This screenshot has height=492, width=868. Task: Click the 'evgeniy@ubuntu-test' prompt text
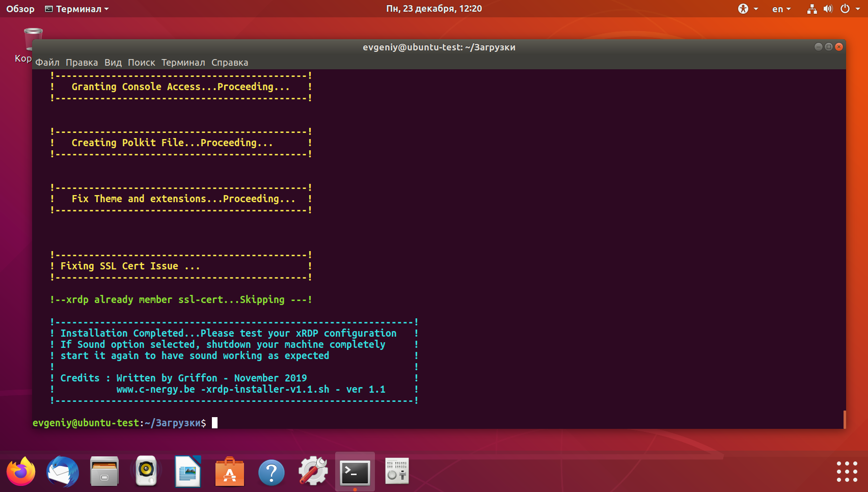pos(86,423)
